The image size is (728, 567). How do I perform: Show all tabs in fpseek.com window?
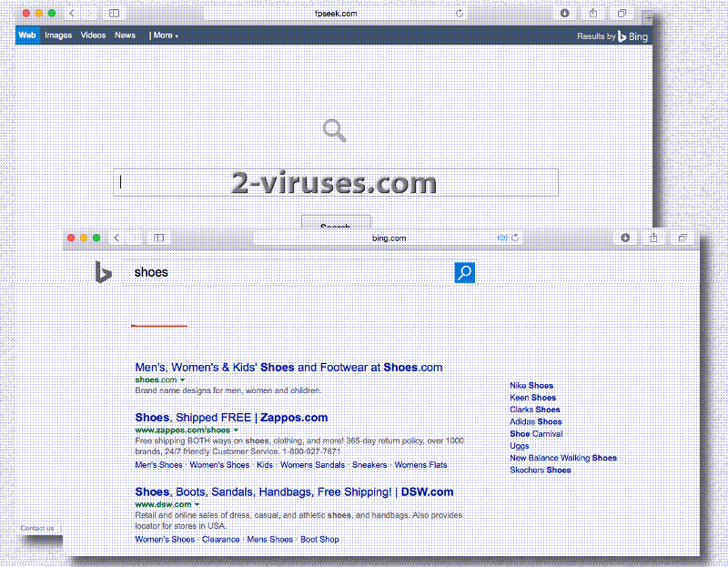coord(622,14)
